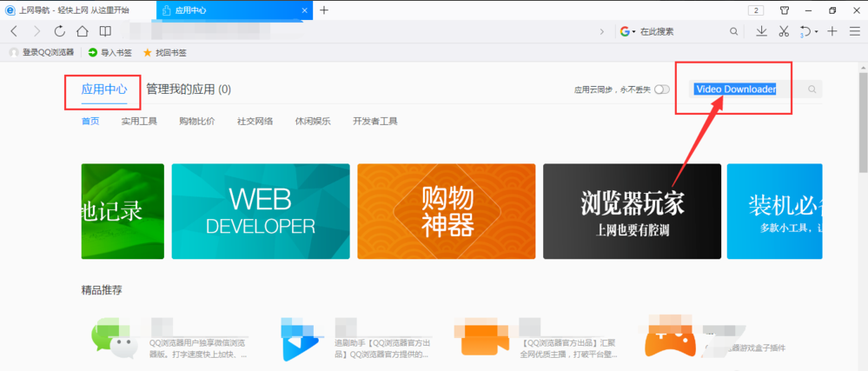Select 购物比价 category

click(x=197, y=122)
